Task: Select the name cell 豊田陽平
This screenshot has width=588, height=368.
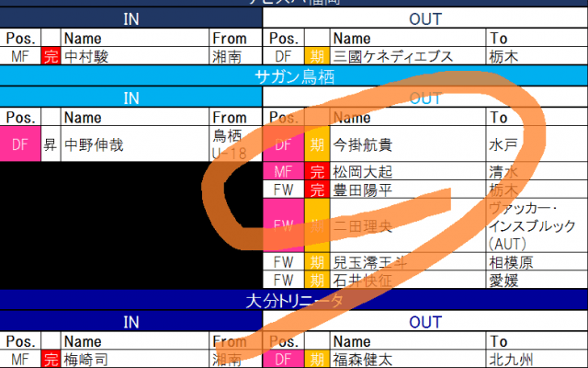Action: (408, 190)
